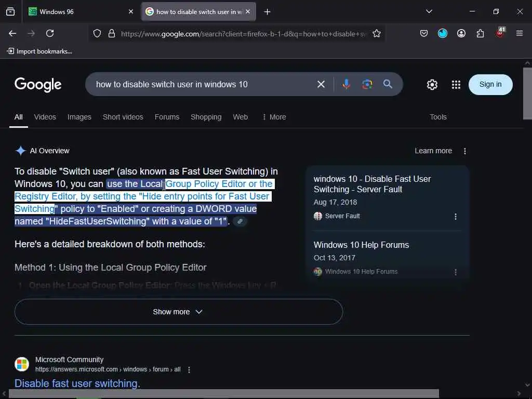Select the Forums results tab
The image size is (532, 399).
(x=167, y=117)
